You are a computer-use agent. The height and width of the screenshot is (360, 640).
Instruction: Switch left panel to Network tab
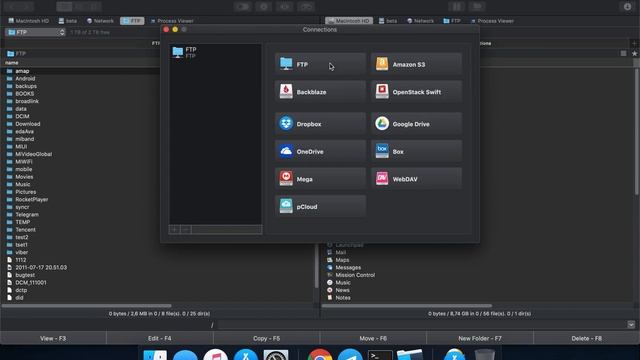click(x=100, y=21)
